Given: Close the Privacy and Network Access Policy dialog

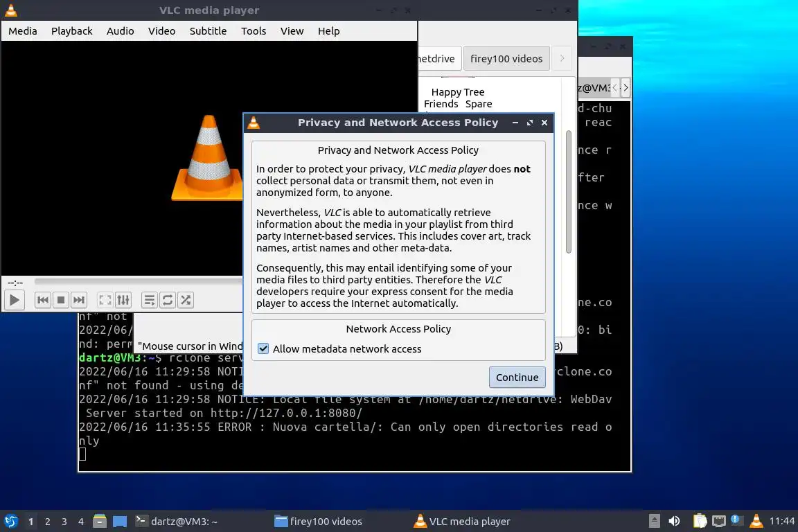Looking at the screenshot, I should pos(544,123).
